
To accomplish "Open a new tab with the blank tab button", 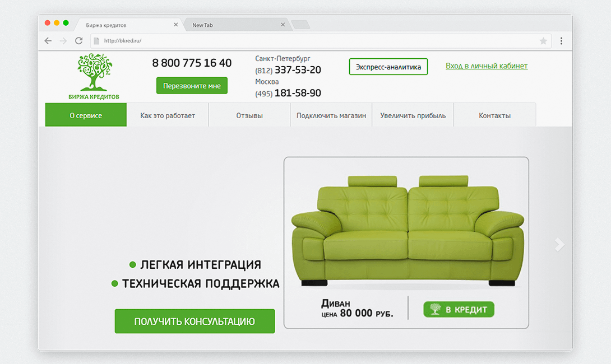I will pos(301,25).
